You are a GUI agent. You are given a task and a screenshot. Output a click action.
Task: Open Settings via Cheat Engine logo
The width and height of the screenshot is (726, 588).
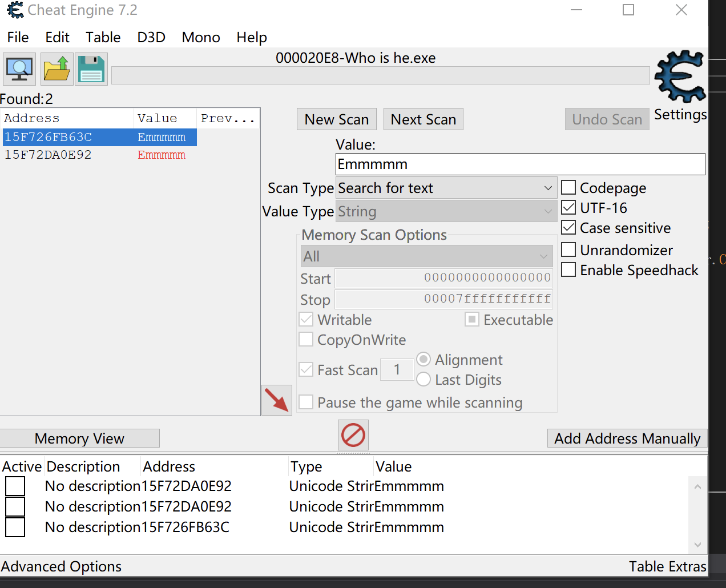click(x=680, y=77)
